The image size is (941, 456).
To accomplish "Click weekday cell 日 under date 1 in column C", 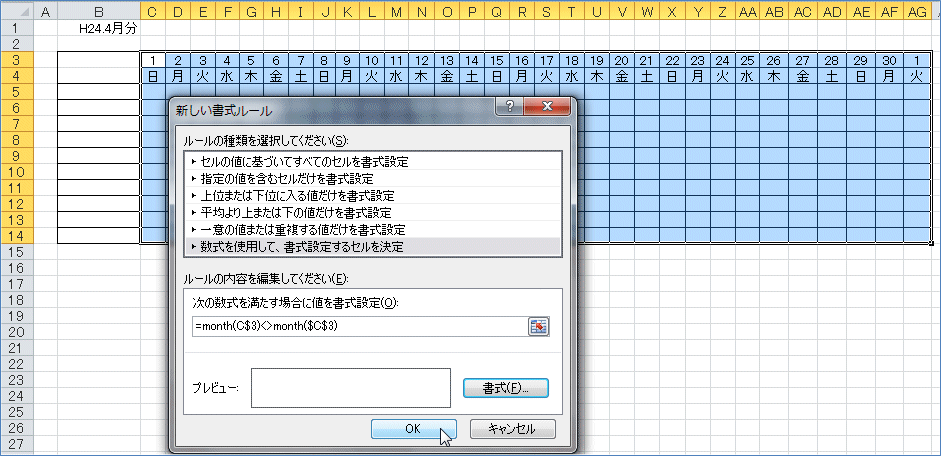I will point(152,76).
